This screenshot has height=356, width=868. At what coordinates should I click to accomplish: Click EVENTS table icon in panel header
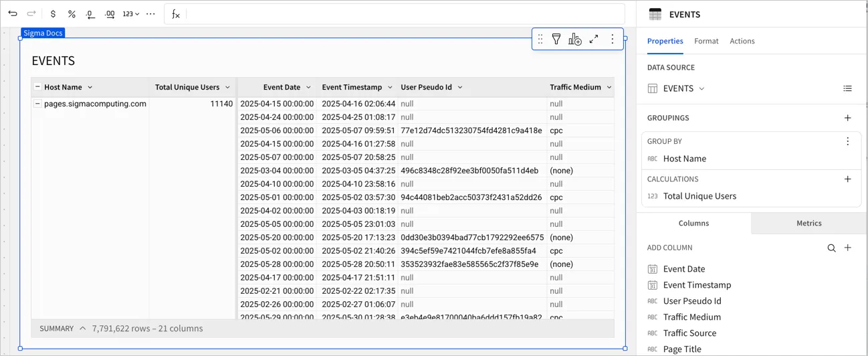click(x=655, y=14)
